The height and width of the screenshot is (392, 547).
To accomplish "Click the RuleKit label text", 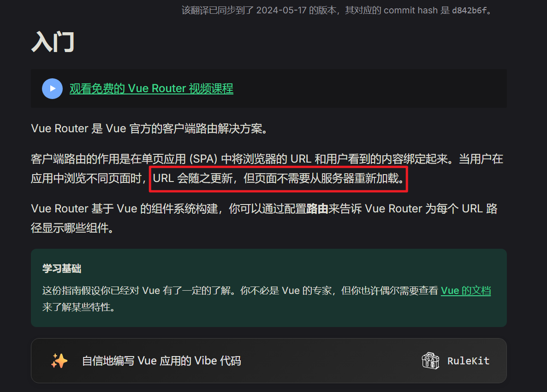I will pyautogui.click(x=468, y=361).
